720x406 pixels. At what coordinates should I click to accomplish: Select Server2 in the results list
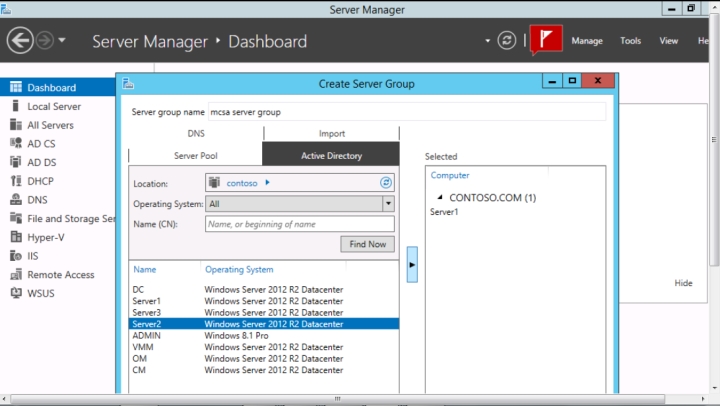tap(264, 324)
